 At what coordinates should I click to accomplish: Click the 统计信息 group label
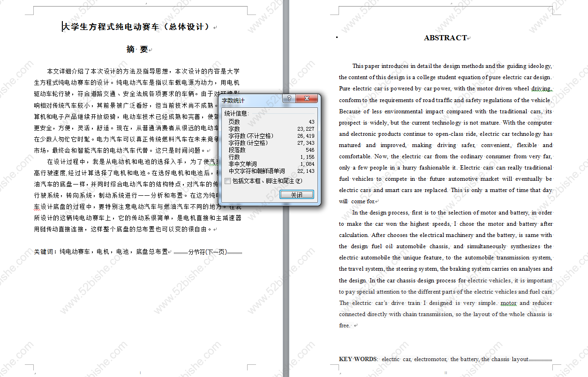pos(237,113)
